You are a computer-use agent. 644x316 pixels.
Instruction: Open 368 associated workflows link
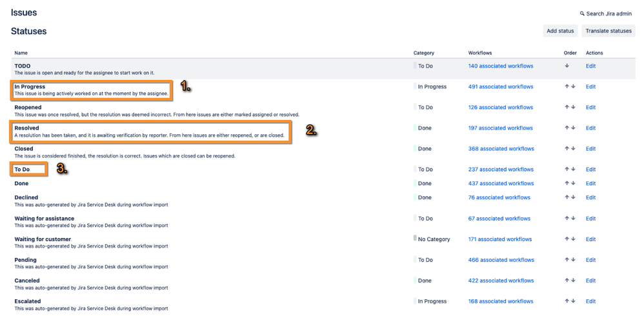click(501, 148)
